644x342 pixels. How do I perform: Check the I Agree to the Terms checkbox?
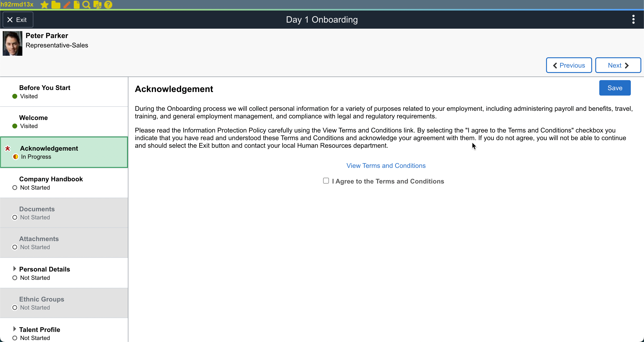pyautogui.click(x=326, y=181)
